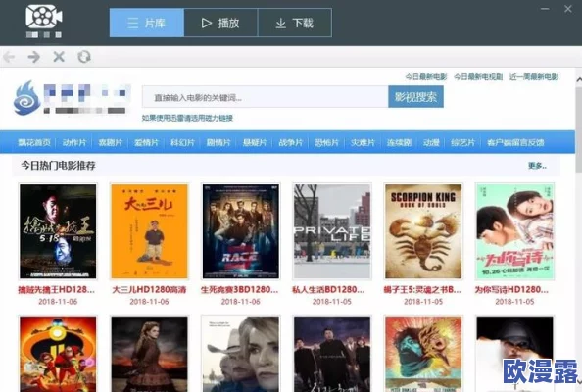Viewport: 582px width, 392px height.
Task: Click the 大三儿HD1280高清 title link
Action: [149, 289]
